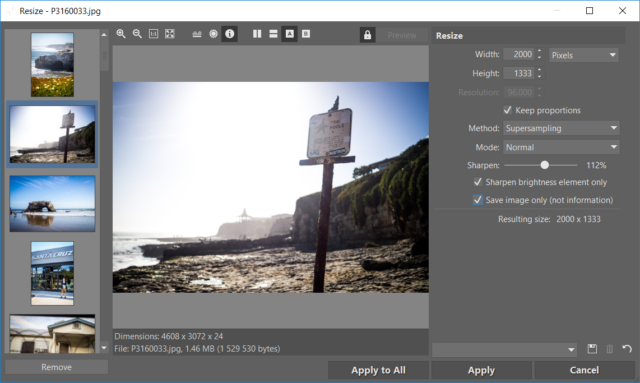Save current settings as a preset
This screenshot has width=640, height=383.
click(x=592, y=349)
